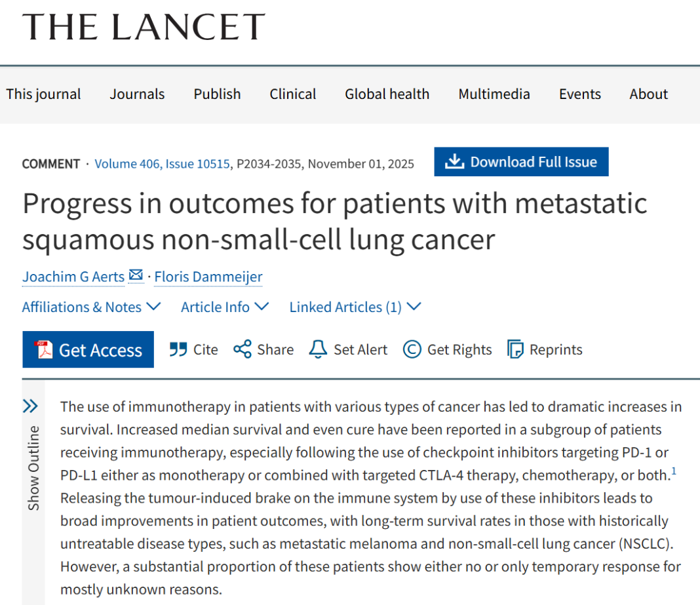Click the PDF icon in Get Access
This screenshot has width=700, height=605.
click(43, 350)
